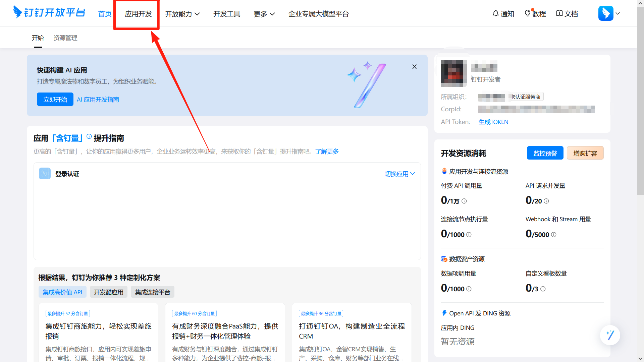Click the 增购扩容 button
The width and height of the screenshot is (644, 362).
click(585, 153)
